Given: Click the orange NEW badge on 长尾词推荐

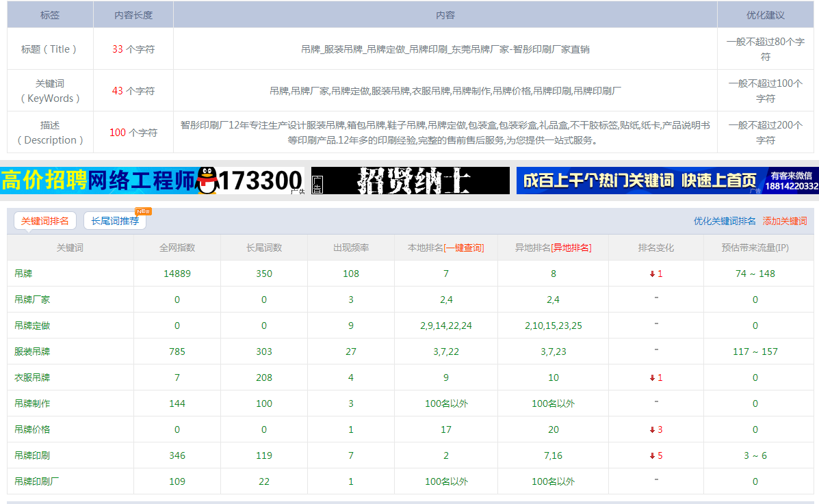Looking at the screenshot, I should point(143,211).
